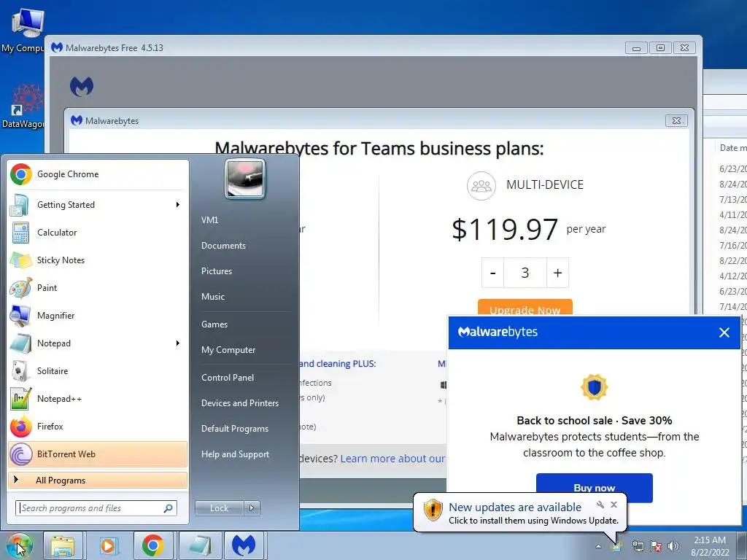Click the taskbar clock showing 2:15 AM
Screen dimensions: 747x560
point(710,546)
